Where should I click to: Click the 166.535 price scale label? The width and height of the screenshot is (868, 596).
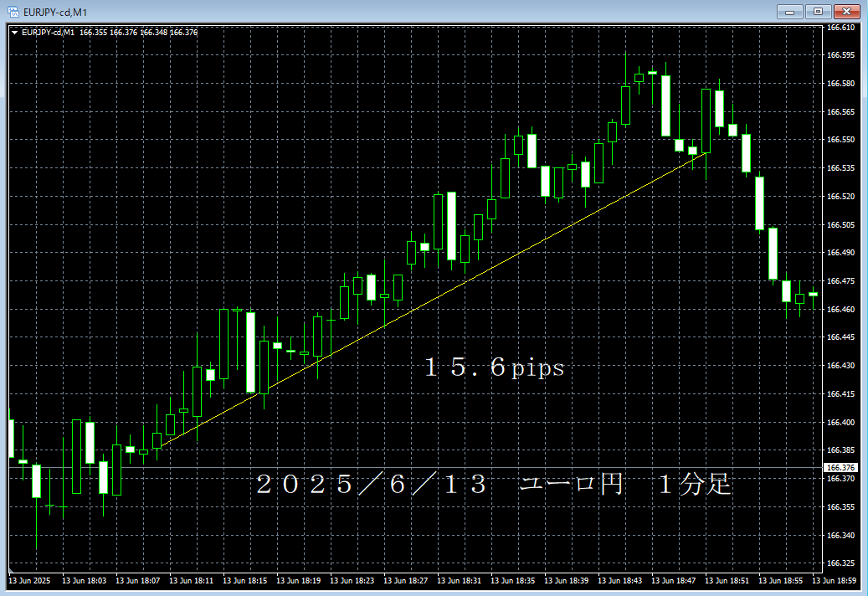[x=840, y=167]
